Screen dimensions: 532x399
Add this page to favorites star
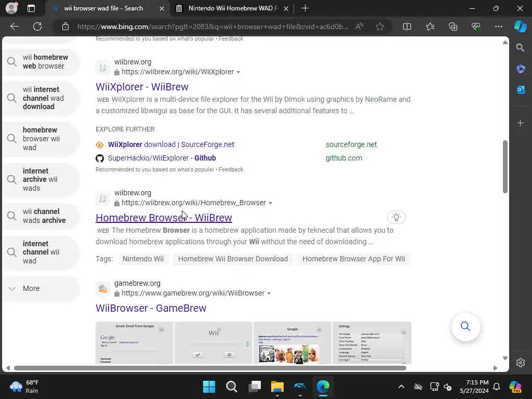pyautogui.click(x=380, y=26)
